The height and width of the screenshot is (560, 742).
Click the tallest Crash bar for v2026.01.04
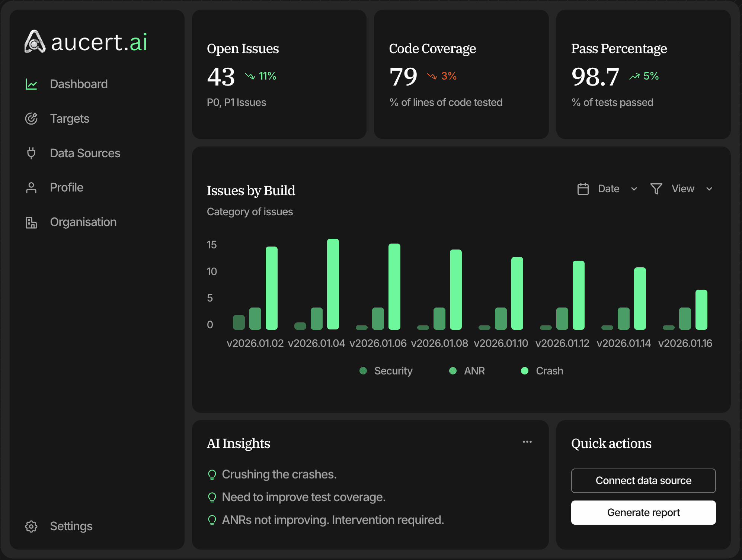pyautogui.click(x=333, y=284)
